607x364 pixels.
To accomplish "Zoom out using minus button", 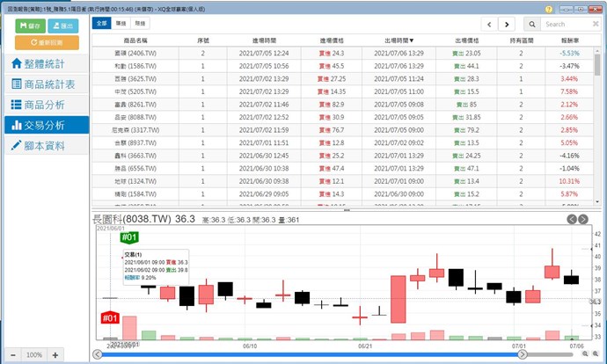I will click(x=13, y=354).
